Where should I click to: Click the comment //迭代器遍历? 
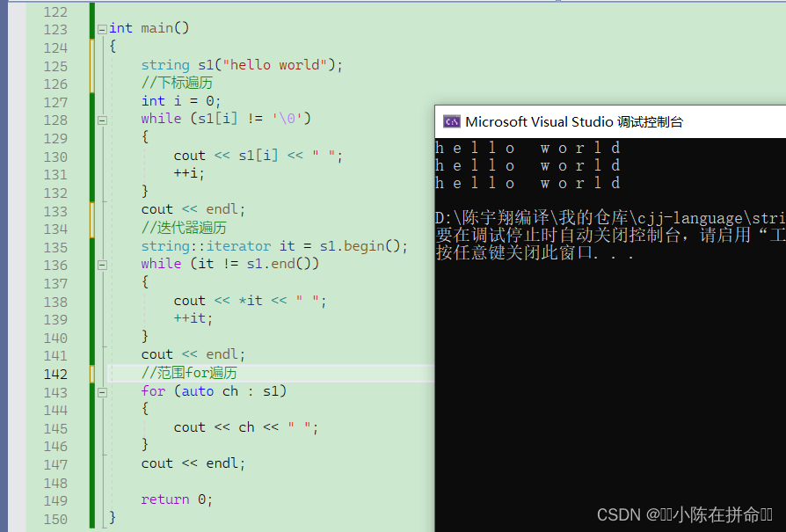click(184, 228)
